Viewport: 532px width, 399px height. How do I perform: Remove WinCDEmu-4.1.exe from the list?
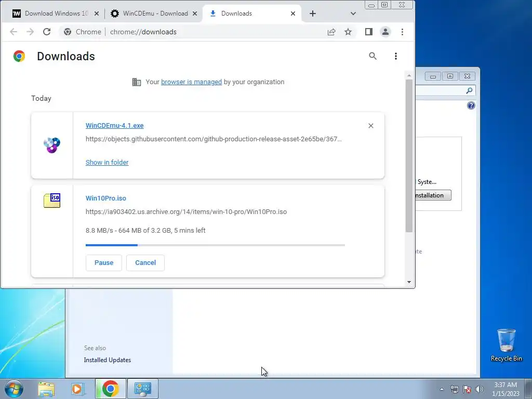pos(371,126)
